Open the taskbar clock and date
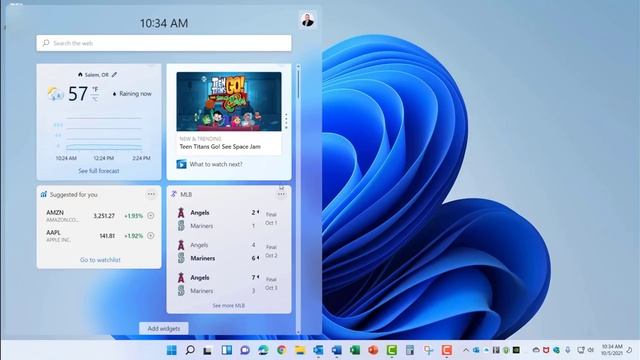 coord(611,350)
